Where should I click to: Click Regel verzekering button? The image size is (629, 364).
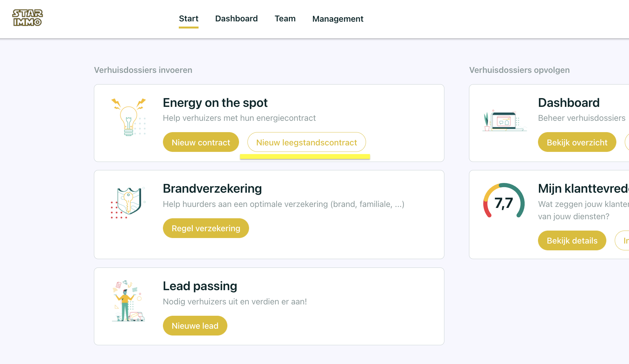coord(206,228)
